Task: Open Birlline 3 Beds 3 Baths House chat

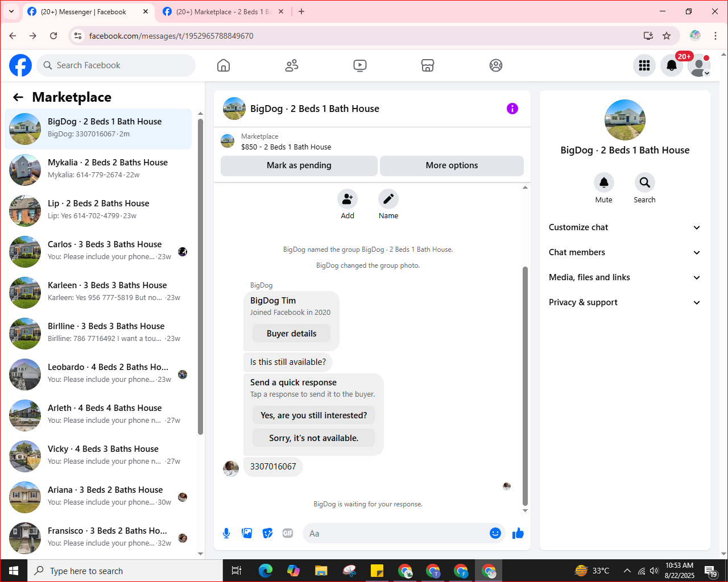Action: [x=98, y=334]
